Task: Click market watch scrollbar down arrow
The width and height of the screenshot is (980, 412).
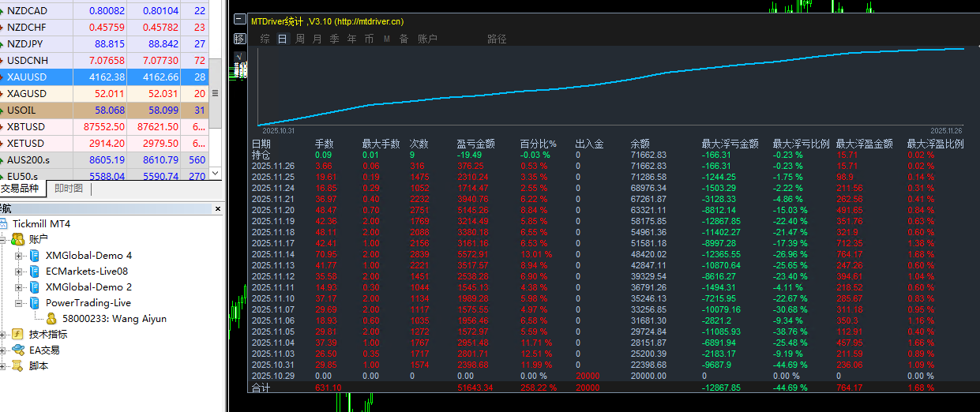Action: point(216,172)
